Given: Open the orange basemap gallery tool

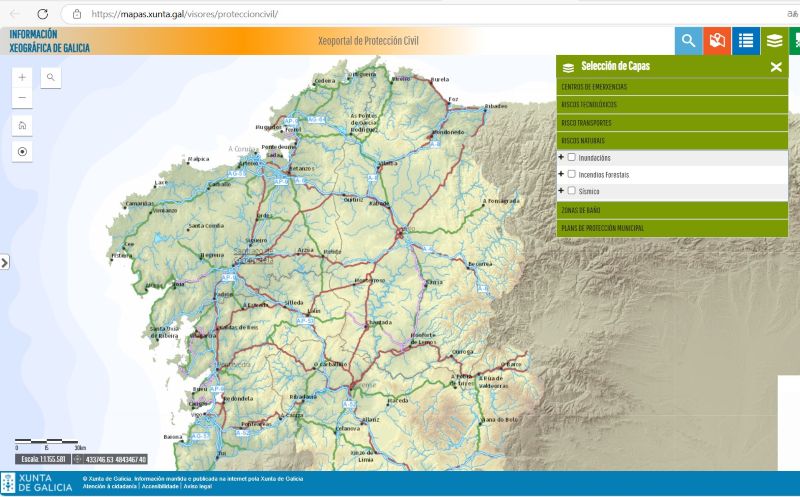Looking at the screenshot, I should [717, 41].
